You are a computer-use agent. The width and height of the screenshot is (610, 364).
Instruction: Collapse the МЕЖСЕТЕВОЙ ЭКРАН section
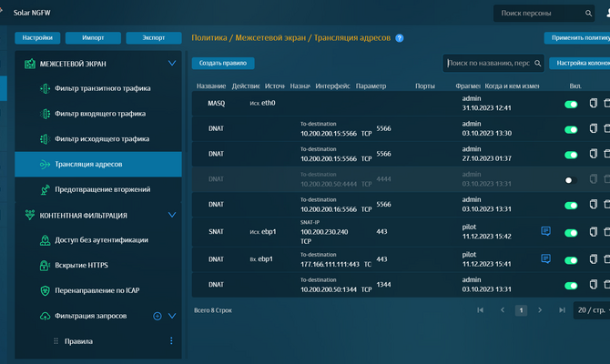pyautogui.click(x=172, y=64)
